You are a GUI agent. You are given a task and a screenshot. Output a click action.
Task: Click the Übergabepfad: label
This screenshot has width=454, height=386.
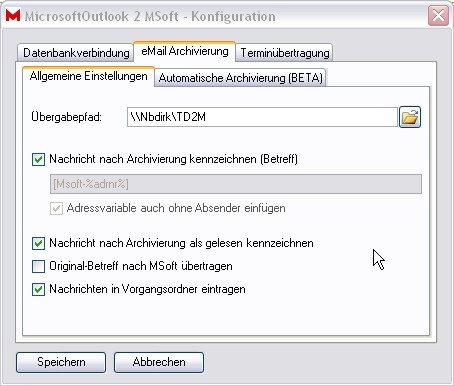(66, 117)
